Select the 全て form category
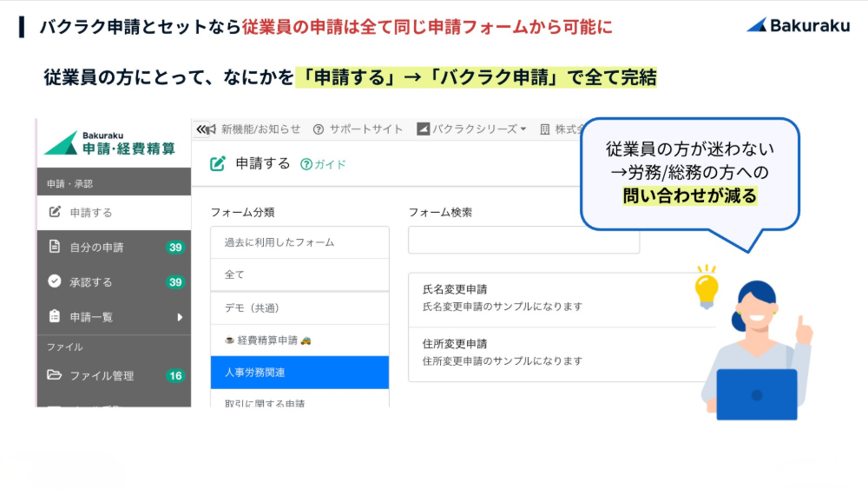Viewport: 868px width, 489px height. pyautogui.click(x=299, y=274)
